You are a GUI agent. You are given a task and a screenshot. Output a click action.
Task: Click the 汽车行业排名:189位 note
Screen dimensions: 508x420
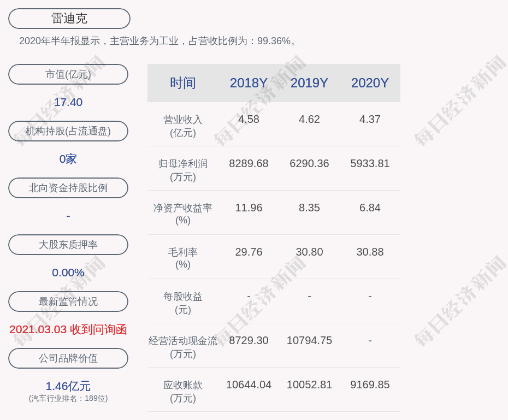pos(68,398)
